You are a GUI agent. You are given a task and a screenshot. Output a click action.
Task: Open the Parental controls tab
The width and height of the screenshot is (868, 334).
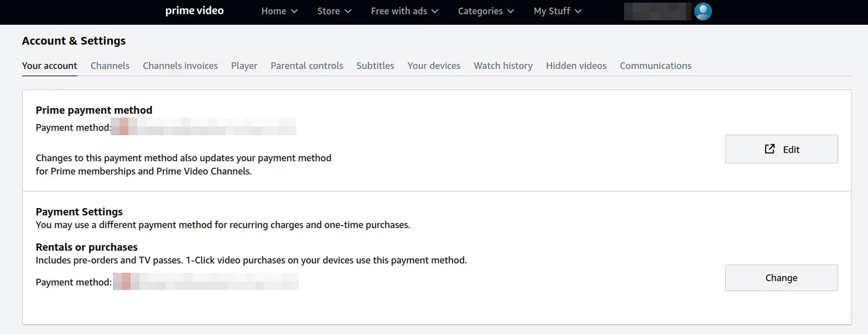tap(307, 66)
